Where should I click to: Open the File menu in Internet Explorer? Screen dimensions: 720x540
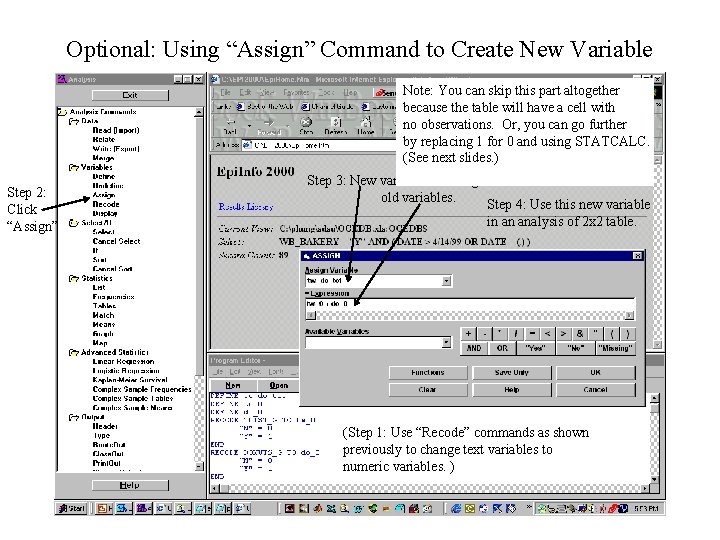coord(225,92)
